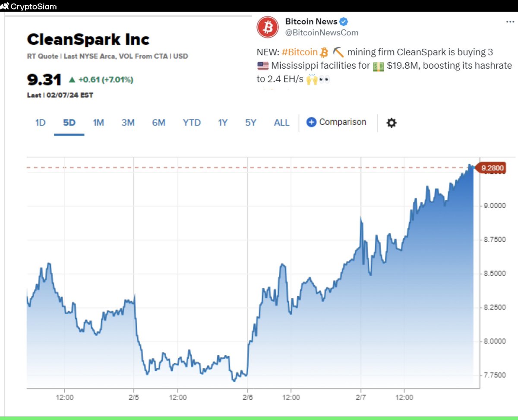Choose the YTD chart range
The height and width of the screenshot is (420, 518).
coord(192,123)
